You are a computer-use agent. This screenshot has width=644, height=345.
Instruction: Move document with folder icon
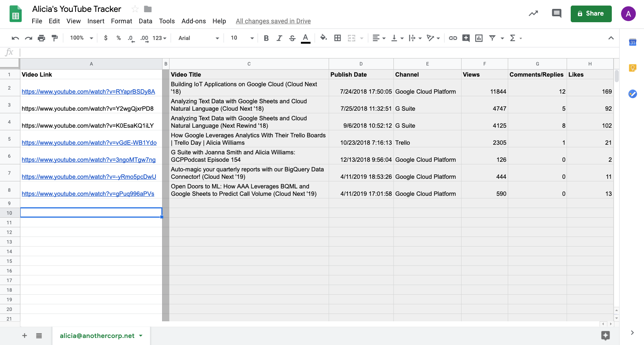(148, 9)
